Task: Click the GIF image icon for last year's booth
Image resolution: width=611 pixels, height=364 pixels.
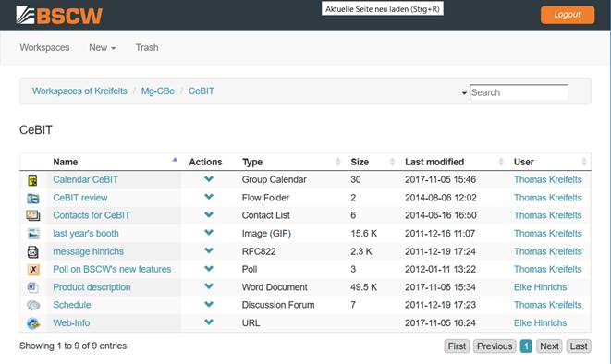Action: [33, 234]
